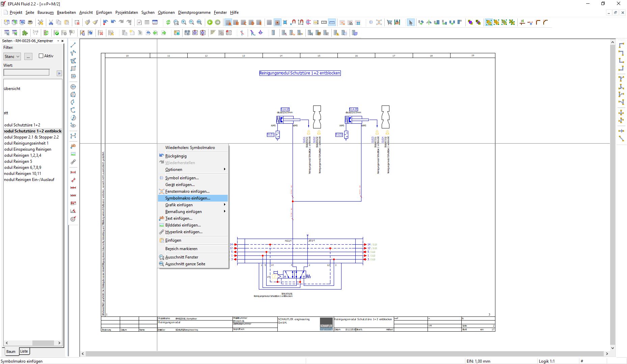Select the Aligned dimension tool

(73, 180)
